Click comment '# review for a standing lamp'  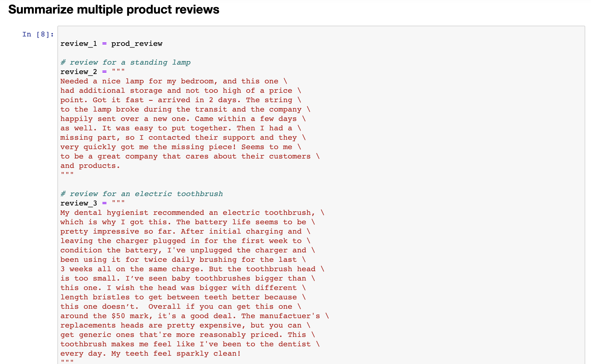(x=125, y=62)
